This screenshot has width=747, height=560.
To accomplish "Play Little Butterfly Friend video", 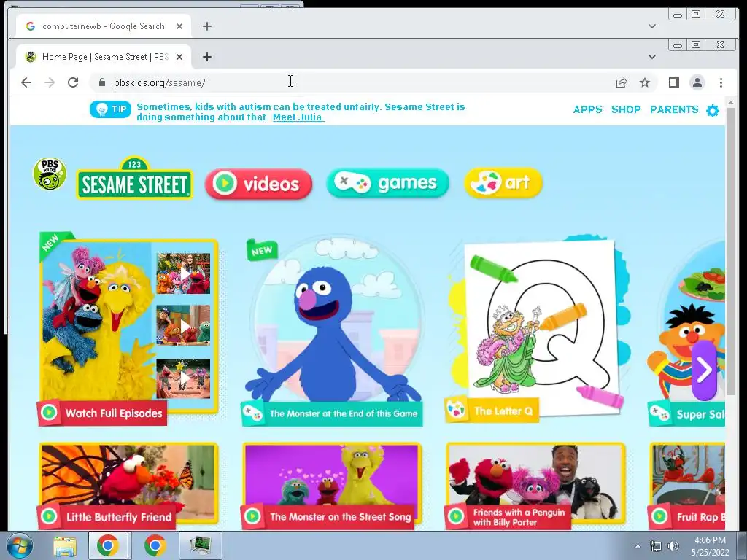I will [128, 486].
